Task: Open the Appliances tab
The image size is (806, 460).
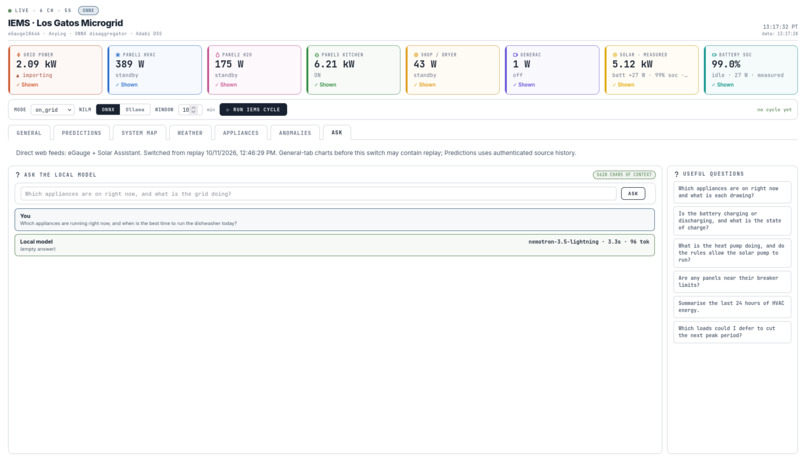Action: click(x=241, y=133)
